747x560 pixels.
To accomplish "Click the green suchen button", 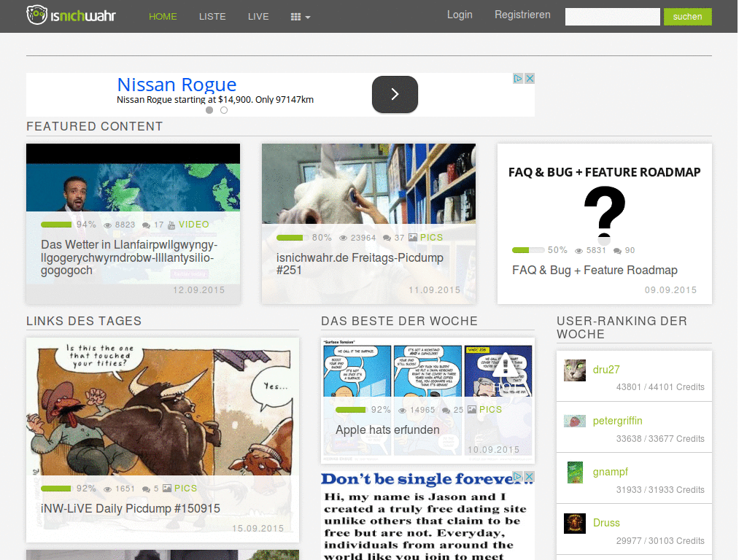I will pos(687,17).
